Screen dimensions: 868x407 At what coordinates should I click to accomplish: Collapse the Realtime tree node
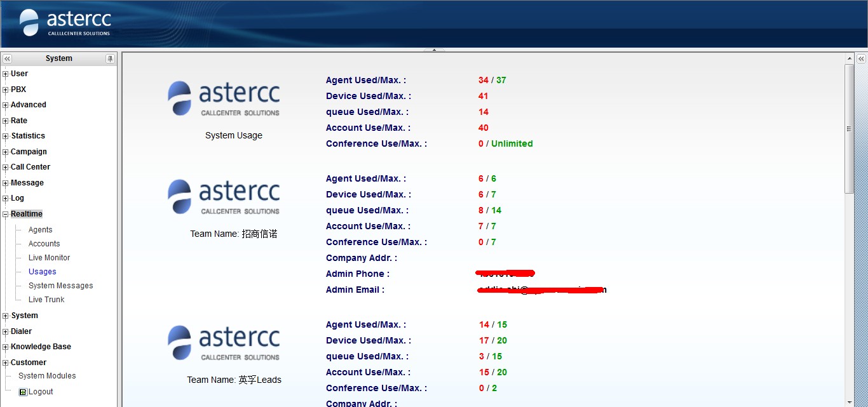[6, 215]
